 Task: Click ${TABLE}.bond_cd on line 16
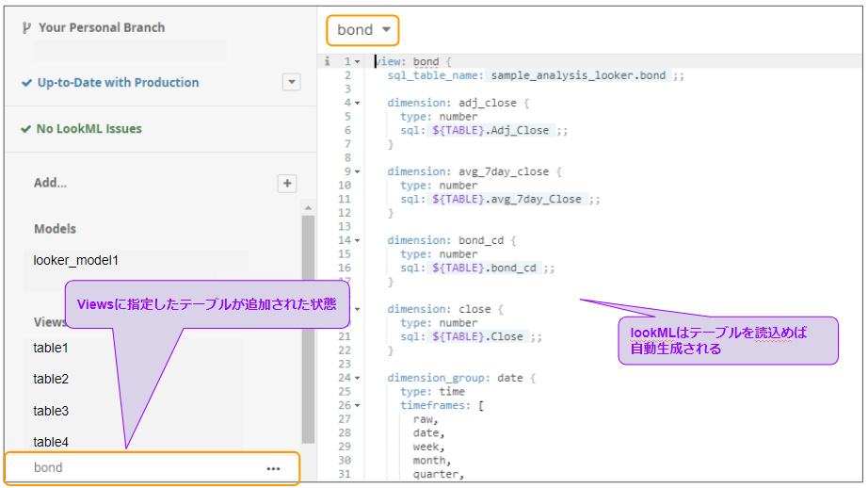click(485, 268)
